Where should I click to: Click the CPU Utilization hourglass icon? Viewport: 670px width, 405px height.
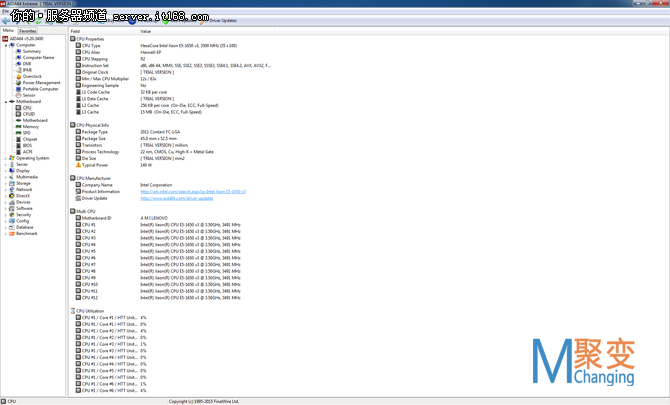click(73, 311)
